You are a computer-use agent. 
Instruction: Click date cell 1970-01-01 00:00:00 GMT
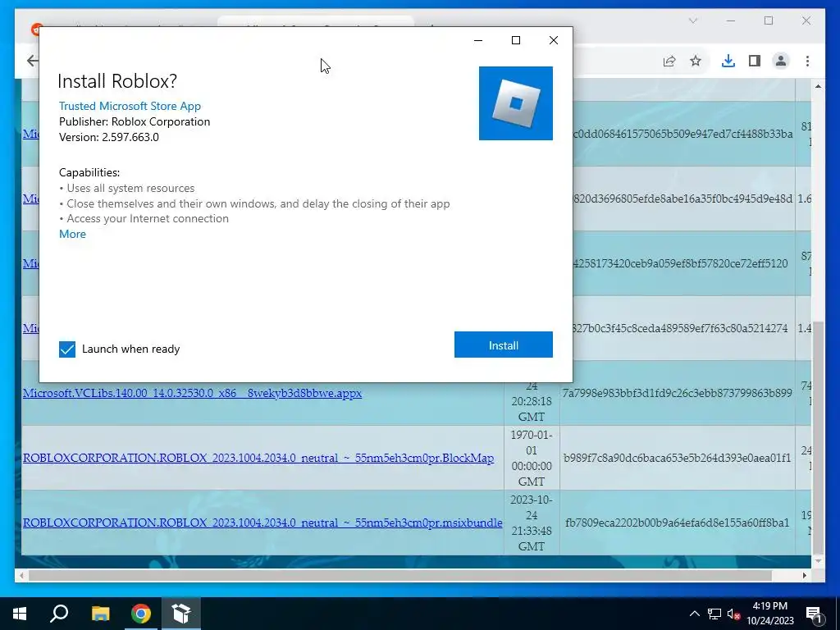coord(531,458)
